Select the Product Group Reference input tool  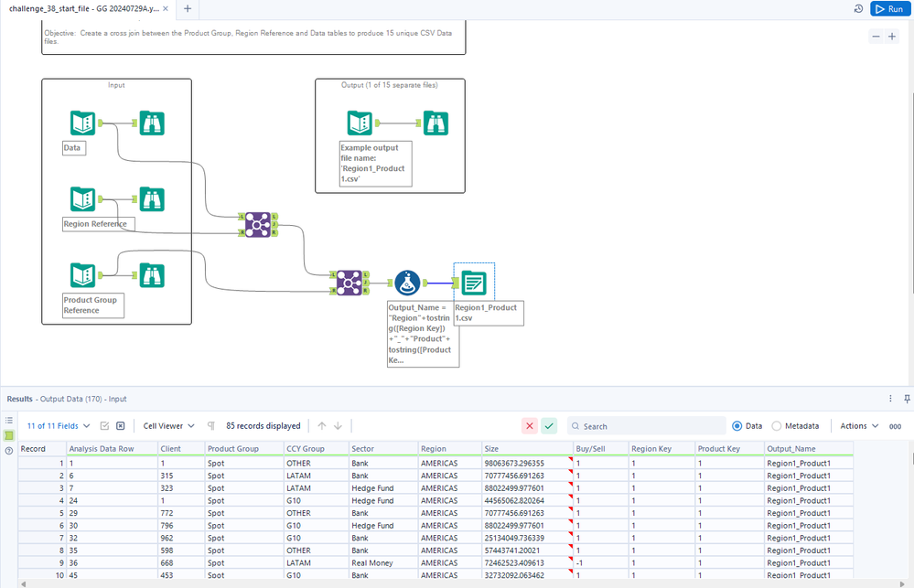[83, 274]
